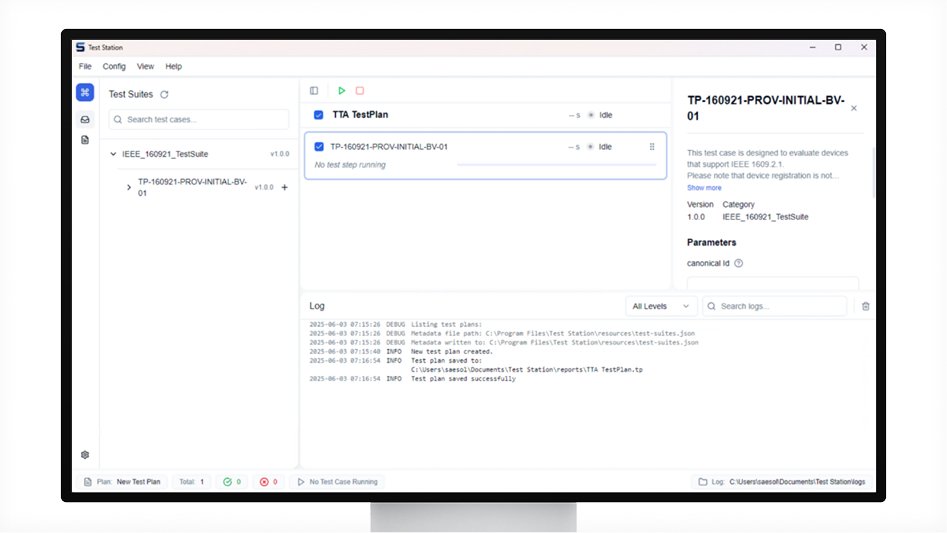Refresh the Test Suites list
This screenshot has width=947, height=533.
tap(165, 95)
